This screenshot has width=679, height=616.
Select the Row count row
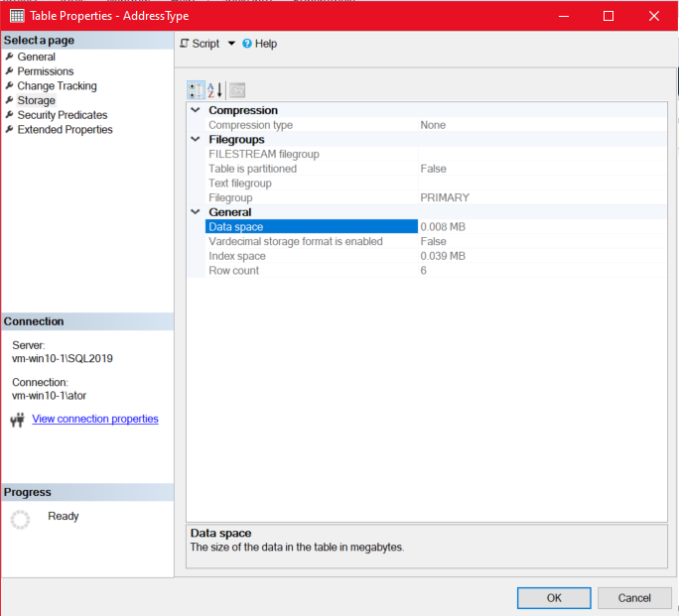(x=436, y=270)
